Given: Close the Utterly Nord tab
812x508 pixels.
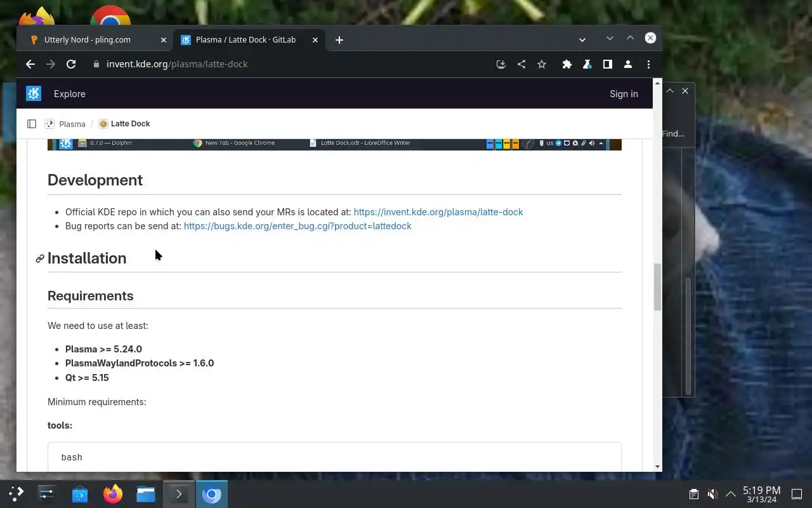Looking at the screenshot, I should [x=163, y=40].
